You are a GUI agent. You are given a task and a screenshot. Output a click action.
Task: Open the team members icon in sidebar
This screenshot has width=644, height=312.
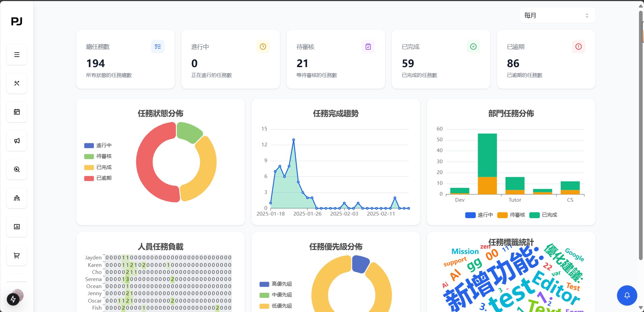17,198
